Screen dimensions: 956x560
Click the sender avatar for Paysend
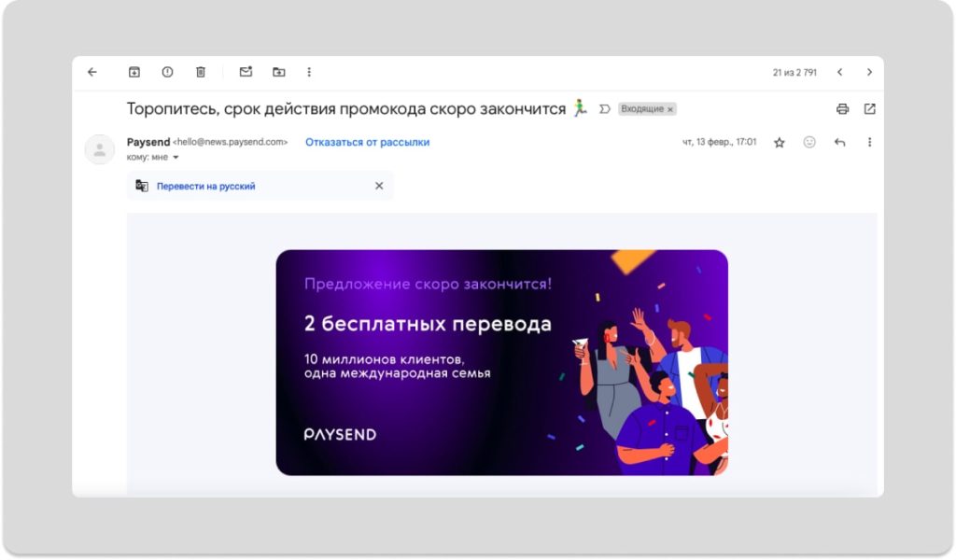coord(99,149)
